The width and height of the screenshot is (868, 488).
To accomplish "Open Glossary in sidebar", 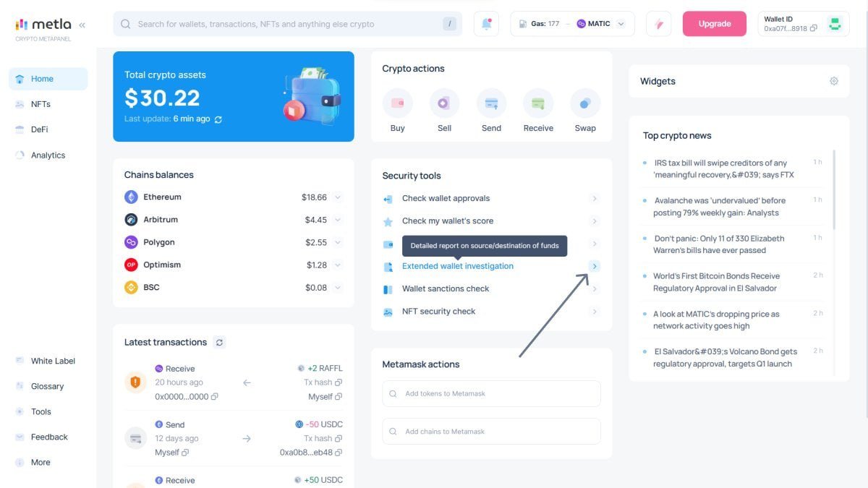I will 48,386.
